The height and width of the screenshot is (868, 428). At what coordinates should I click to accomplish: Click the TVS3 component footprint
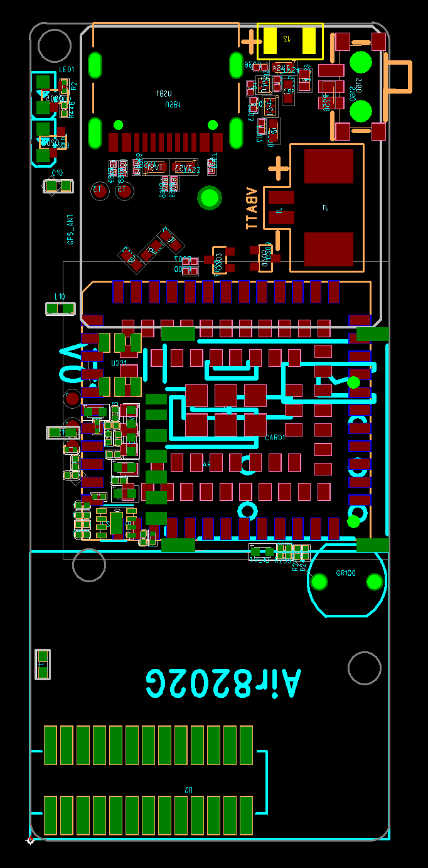pyautogui.click(x=184, y=167)
